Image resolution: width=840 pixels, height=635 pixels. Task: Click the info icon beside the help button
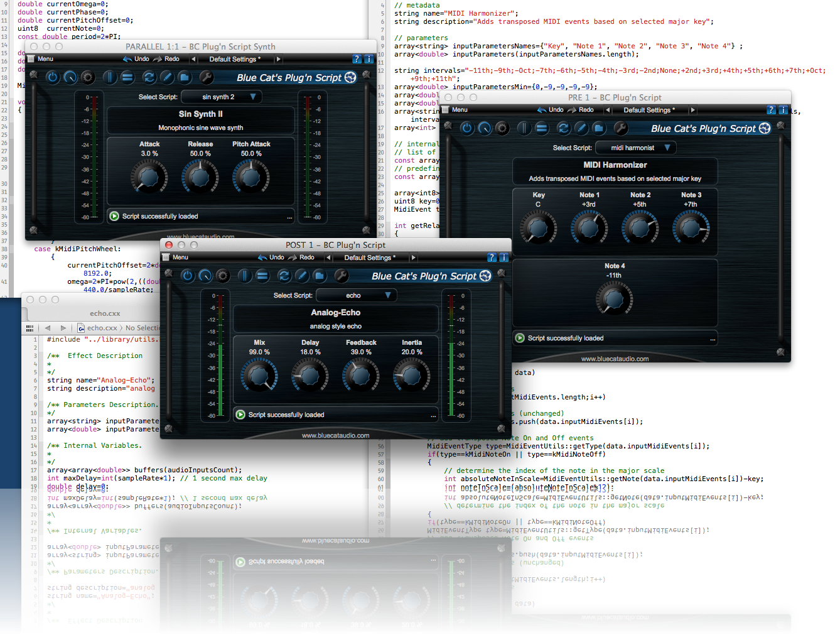point(782,109)
